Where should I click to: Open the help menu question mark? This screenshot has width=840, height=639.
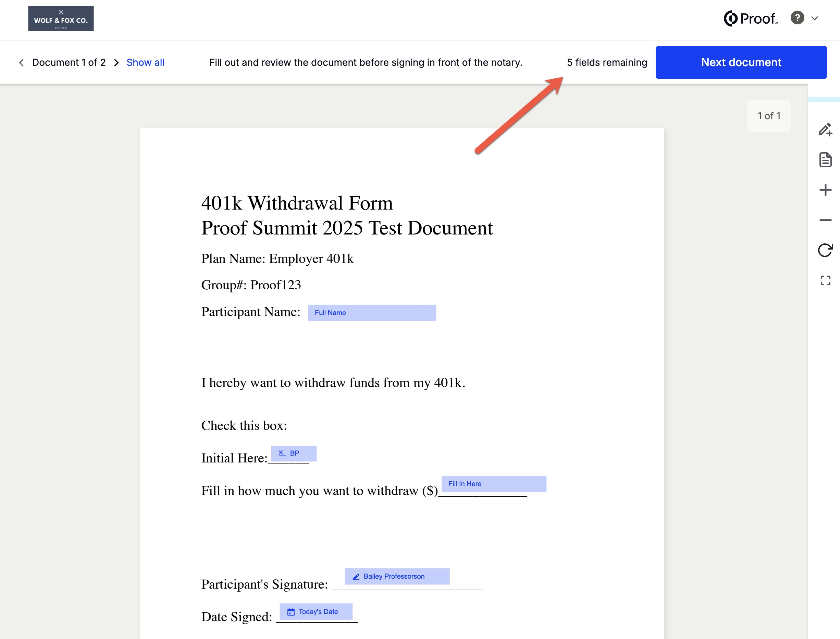tap(797, 18)
